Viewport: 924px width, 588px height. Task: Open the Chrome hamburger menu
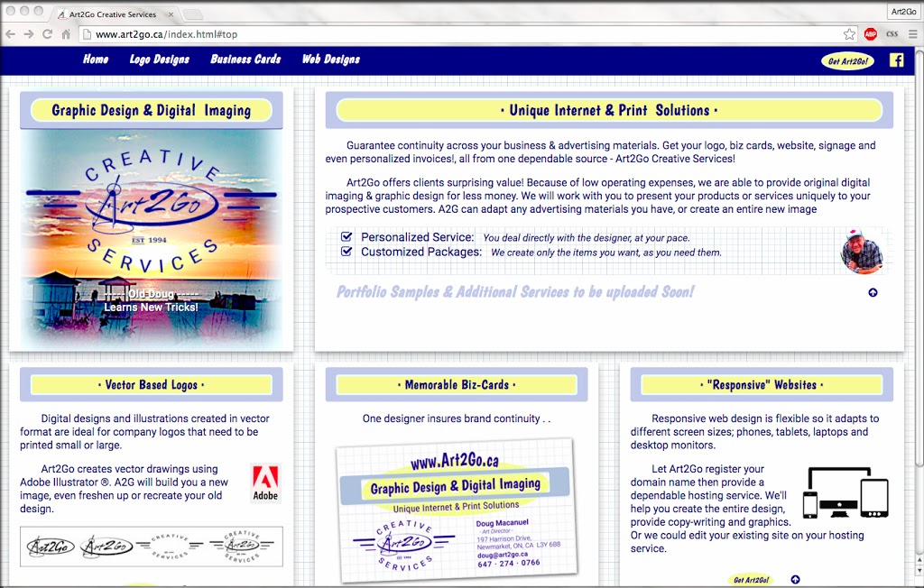tap(913, 34)
